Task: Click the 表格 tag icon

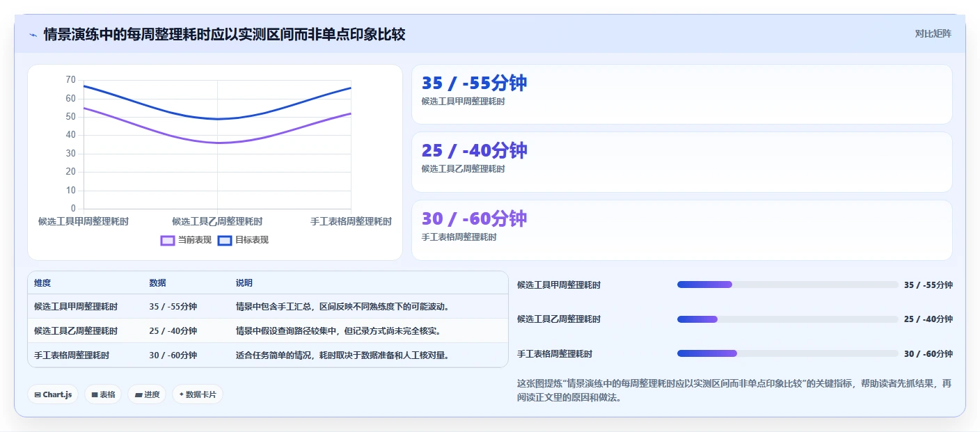Action: (95, 394)
